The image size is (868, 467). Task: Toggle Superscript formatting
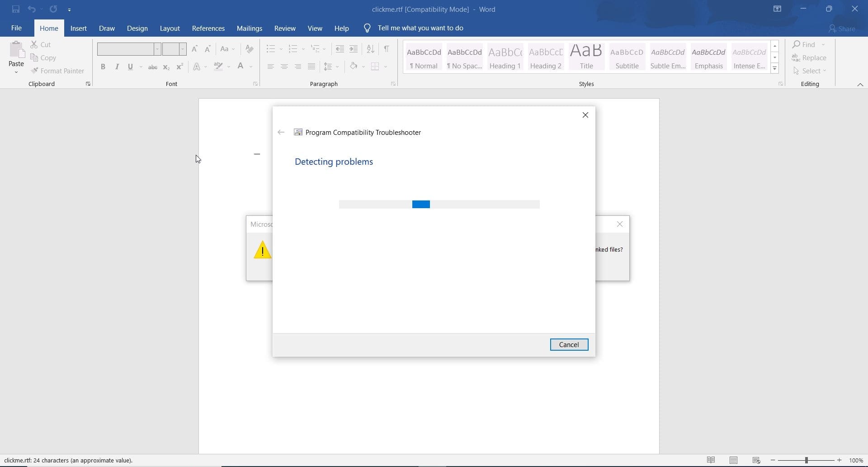(179, 67)
